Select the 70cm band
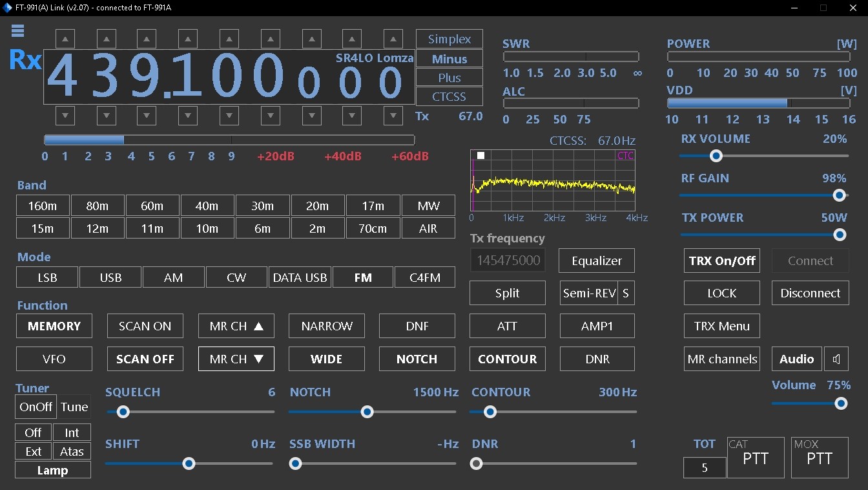Image resolution: width=868 pixels, height=490 pixels. (x=373, y=228)
